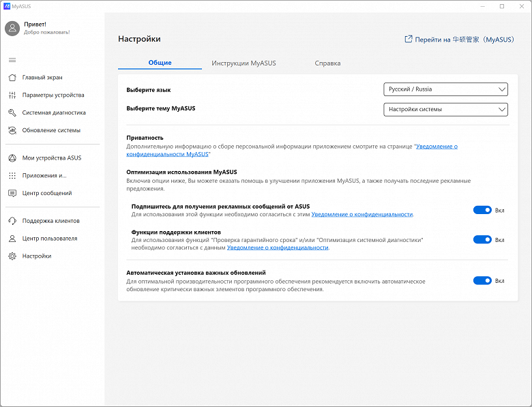Image resolution: width=532 pixels, height=407 pixels.
Task: Switch to the Справка tab
Action: (327, 63)
